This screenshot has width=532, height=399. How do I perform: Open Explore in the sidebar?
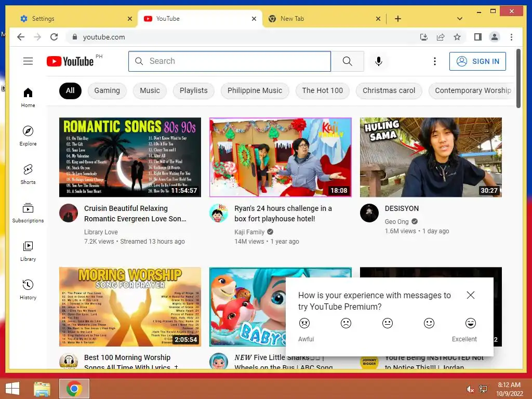28,136
